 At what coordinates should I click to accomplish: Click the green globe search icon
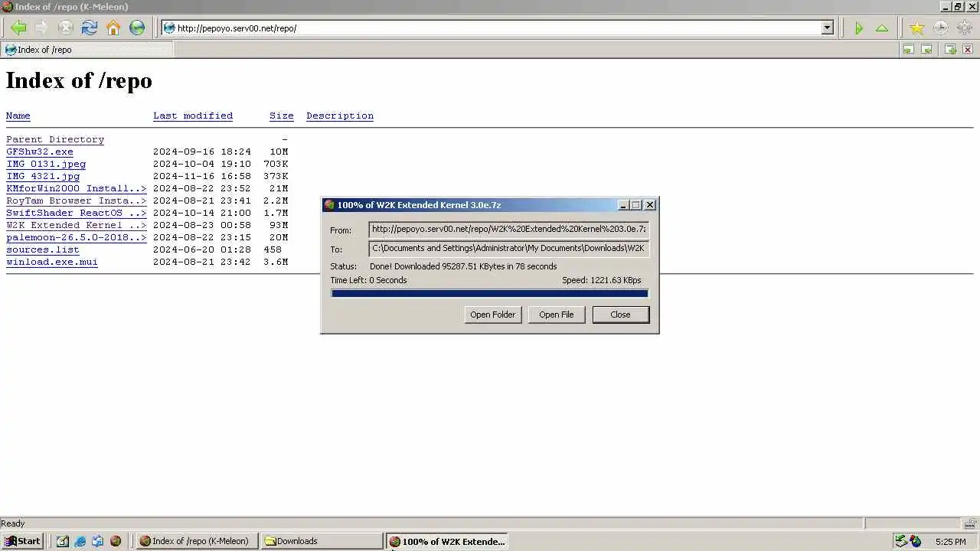coord(137,28)
